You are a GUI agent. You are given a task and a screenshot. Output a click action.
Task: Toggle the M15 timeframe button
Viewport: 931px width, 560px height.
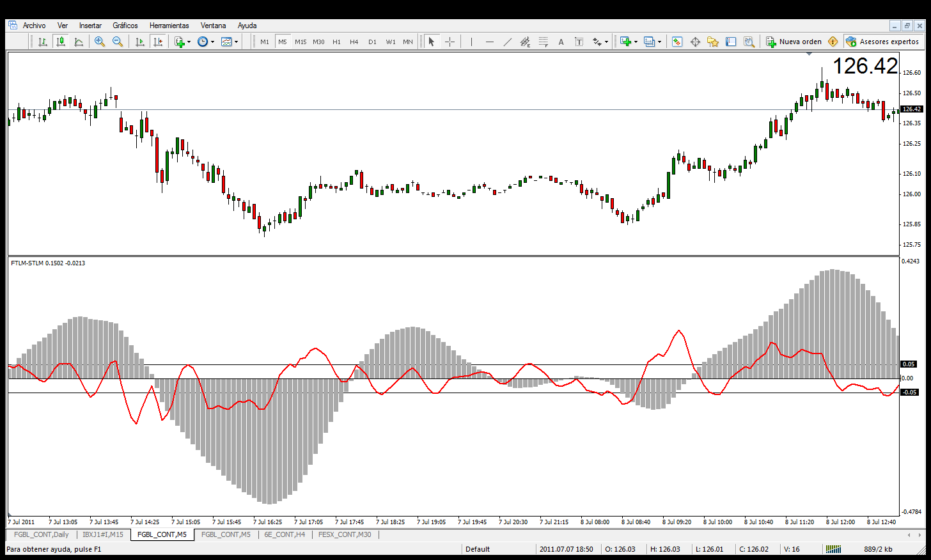pyautogui.click(x=301, y=42)
